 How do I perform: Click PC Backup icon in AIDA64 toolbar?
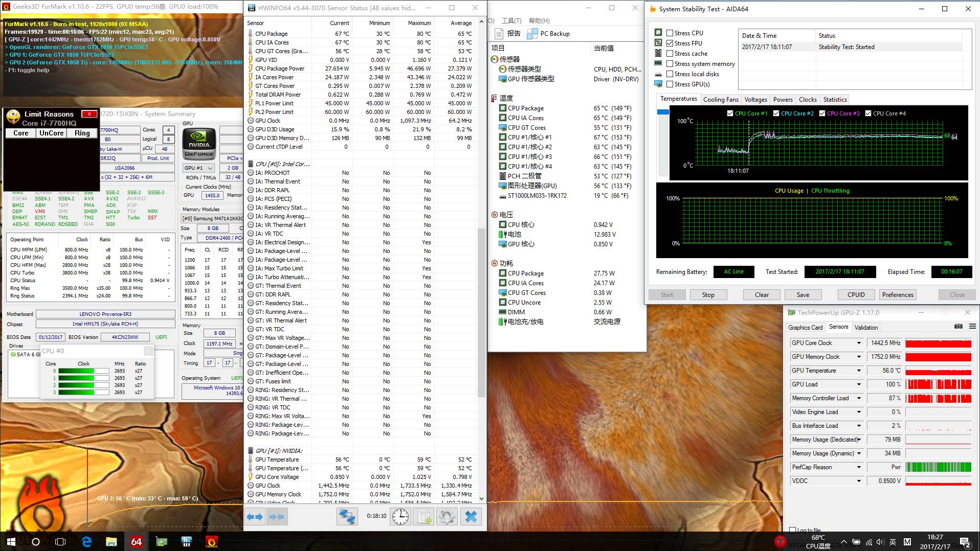(x=532, y=34)
